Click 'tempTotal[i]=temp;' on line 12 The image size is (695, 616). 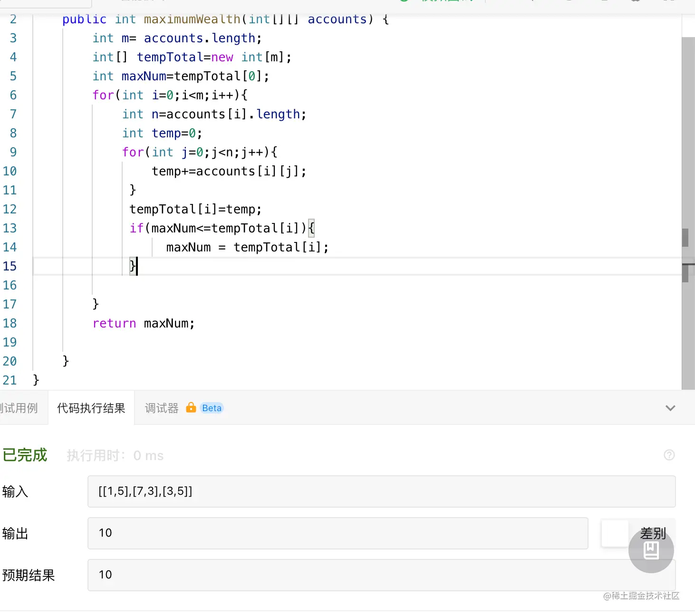[195, 209]
